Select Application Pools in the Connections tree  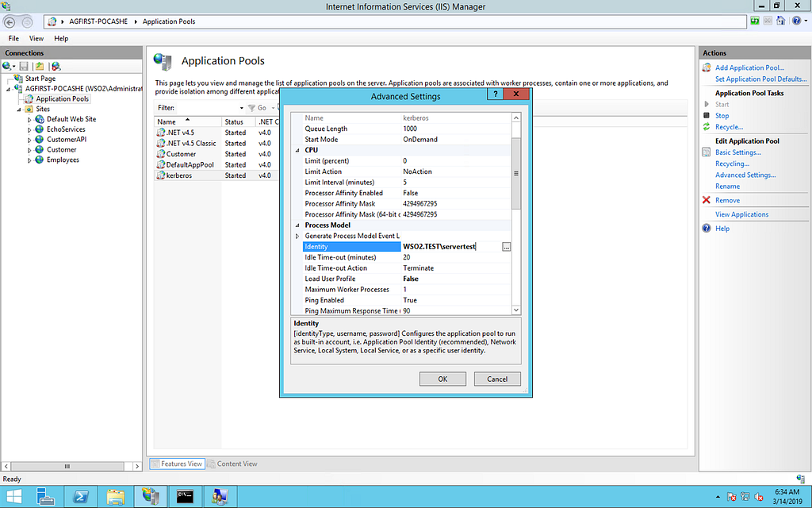tap(62, 99)
